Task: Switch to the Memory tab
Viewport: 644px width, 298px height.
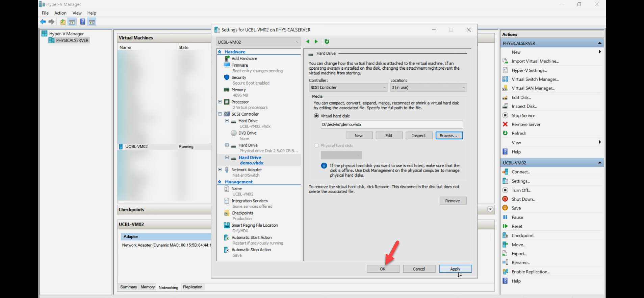Action: [148, 287]
